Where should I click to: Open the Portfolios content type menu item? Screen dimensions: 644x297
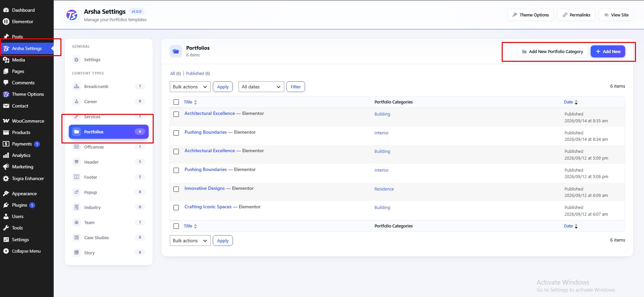(x=109, y=132)
